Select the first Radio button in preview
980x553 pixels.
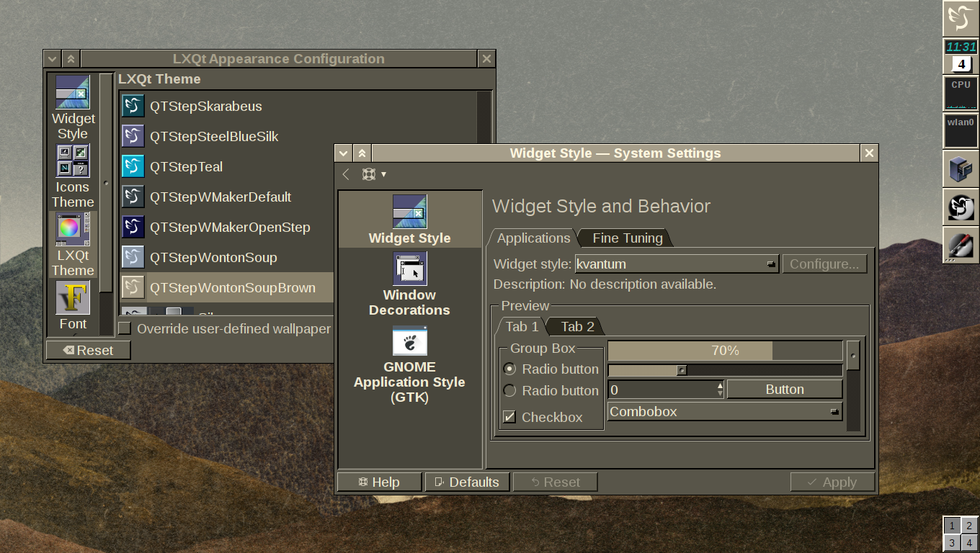(x=509, y=369)
